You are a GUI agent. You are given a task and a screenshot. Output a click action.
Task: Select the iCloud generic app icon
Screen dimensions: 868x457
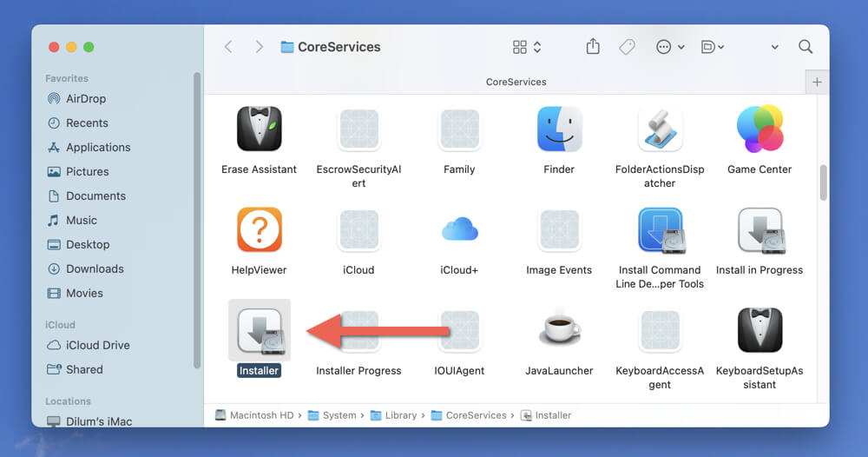(x=358, y=229)
